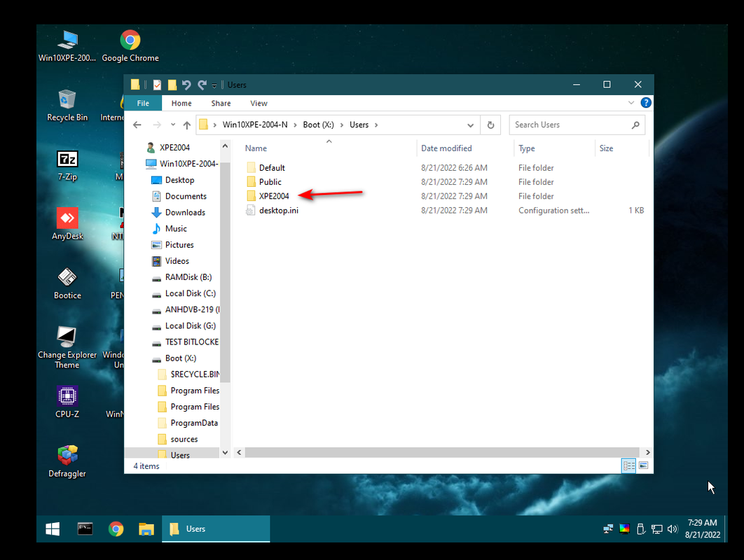The width and height of the screenshot is (744, 560).
Task: Open the volume icon in system tray
Action: [673, 528]
